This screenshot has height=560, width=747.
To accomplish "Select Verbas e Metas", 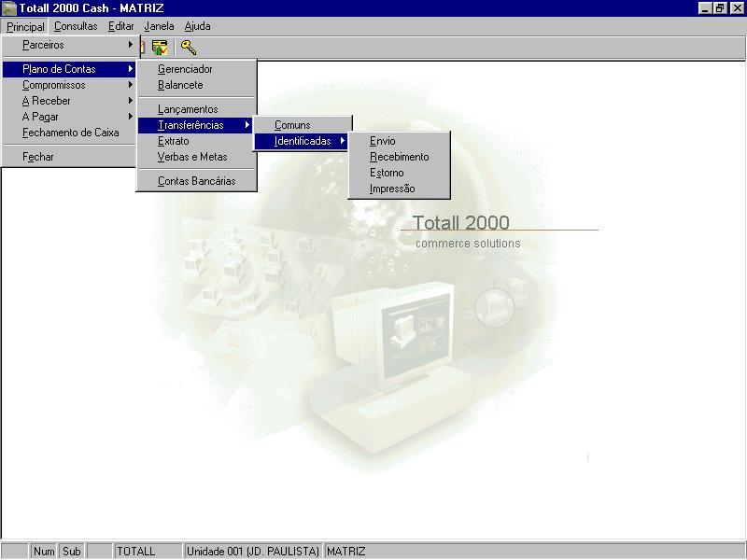I will [196, 157].
